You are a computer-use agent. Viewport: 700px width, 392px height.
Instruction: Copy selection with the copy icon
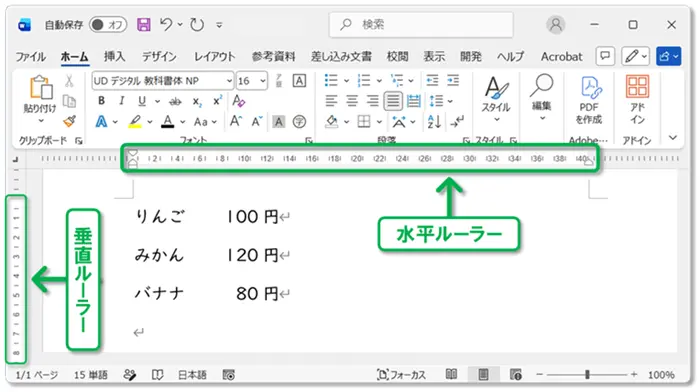69,101
